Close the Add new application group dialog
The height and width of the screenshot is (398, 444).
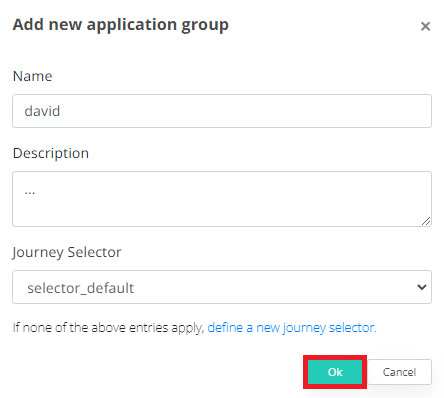click(425, 26)
